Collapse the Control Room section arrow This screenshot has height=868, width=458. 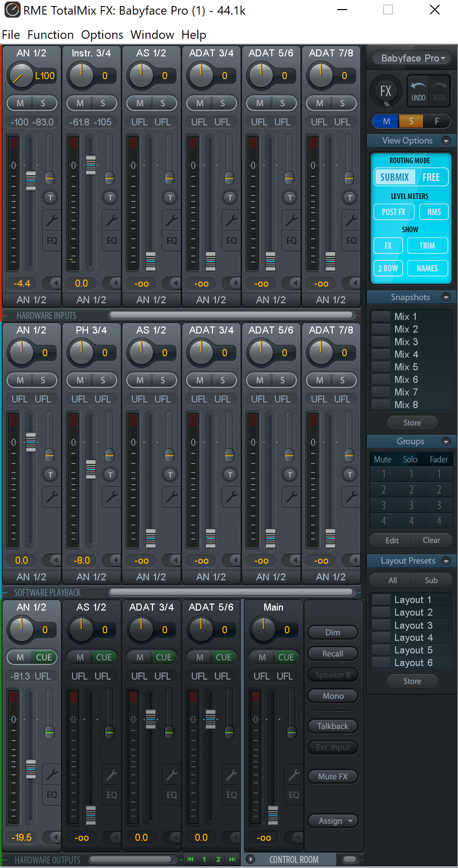click(251, 859)
